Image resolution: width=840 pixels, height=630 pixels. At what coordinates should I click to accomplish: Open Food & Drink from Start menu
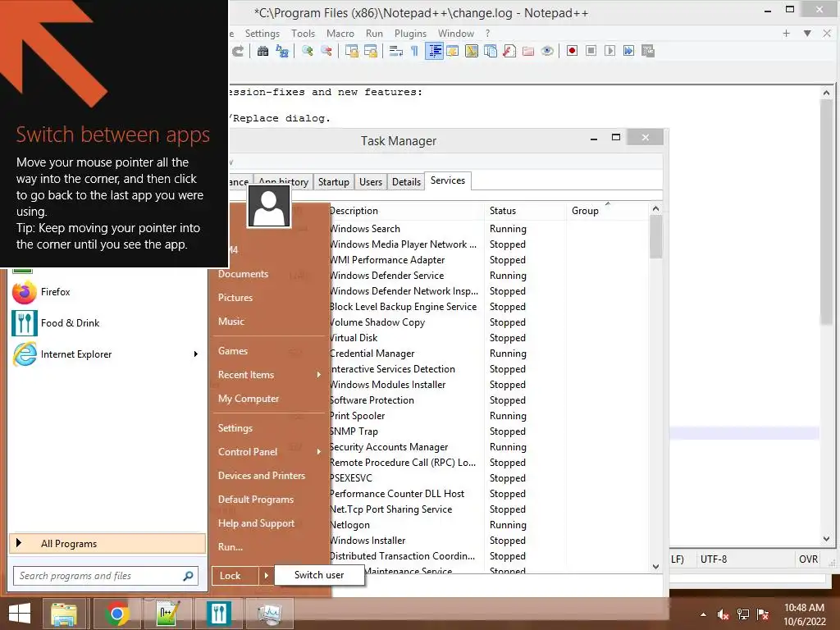click(x=106, y=323)
